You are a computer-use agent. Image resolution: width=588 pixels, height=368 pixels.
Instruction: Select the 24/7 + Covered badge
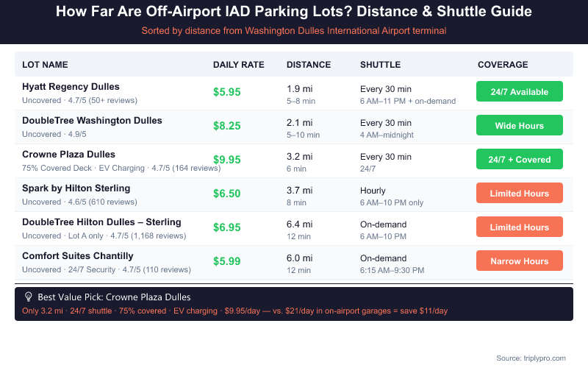(519, 159)
